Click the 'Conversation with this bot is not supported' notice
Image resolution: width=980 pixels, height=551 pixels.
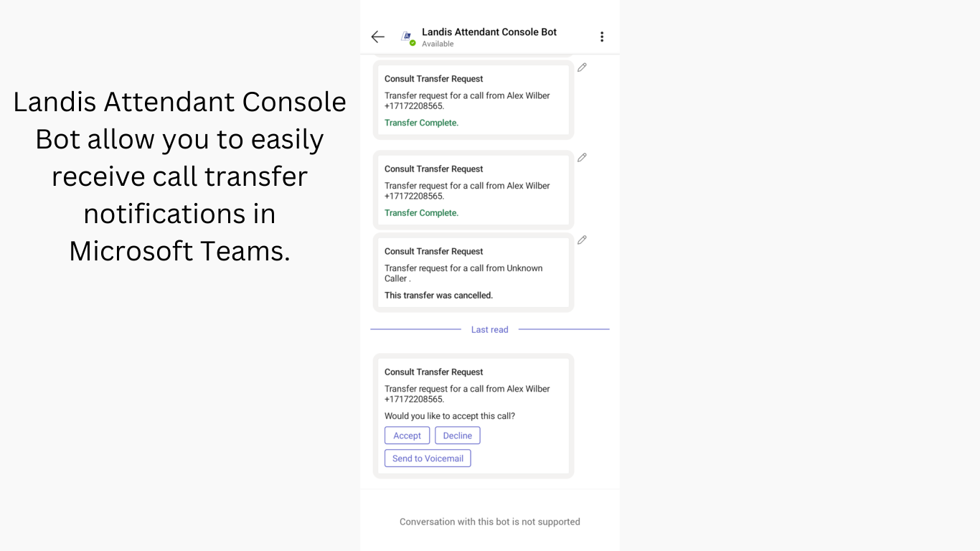[489, 522]
